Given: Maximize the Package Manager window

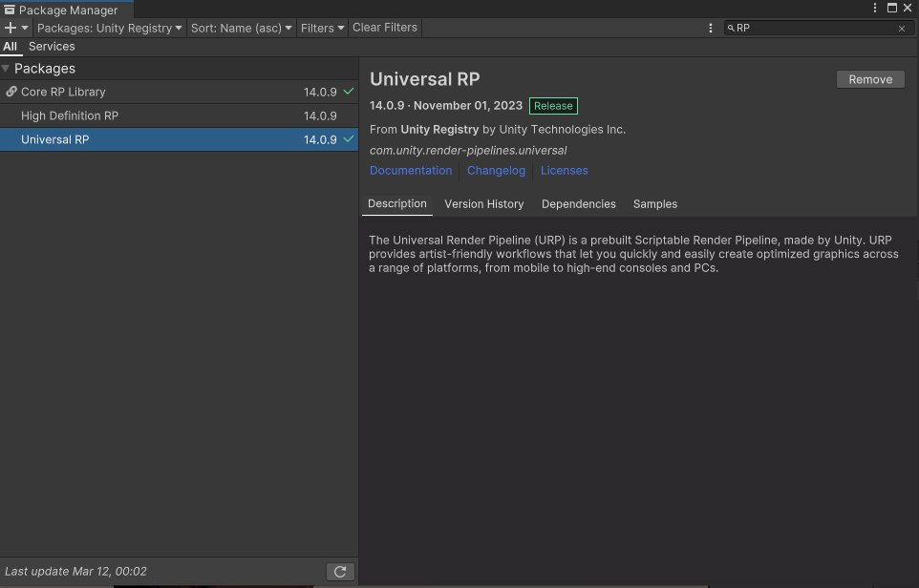Looking at the screenshot, I should (891, 8).
